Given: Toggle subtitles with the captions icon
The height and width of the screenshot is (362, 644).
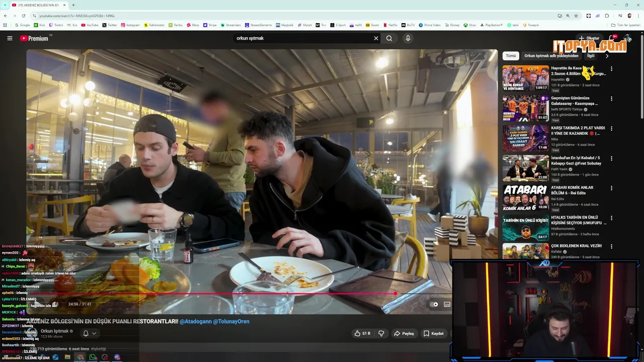Looking at the screenshot, I should click(x=447, y=304).
